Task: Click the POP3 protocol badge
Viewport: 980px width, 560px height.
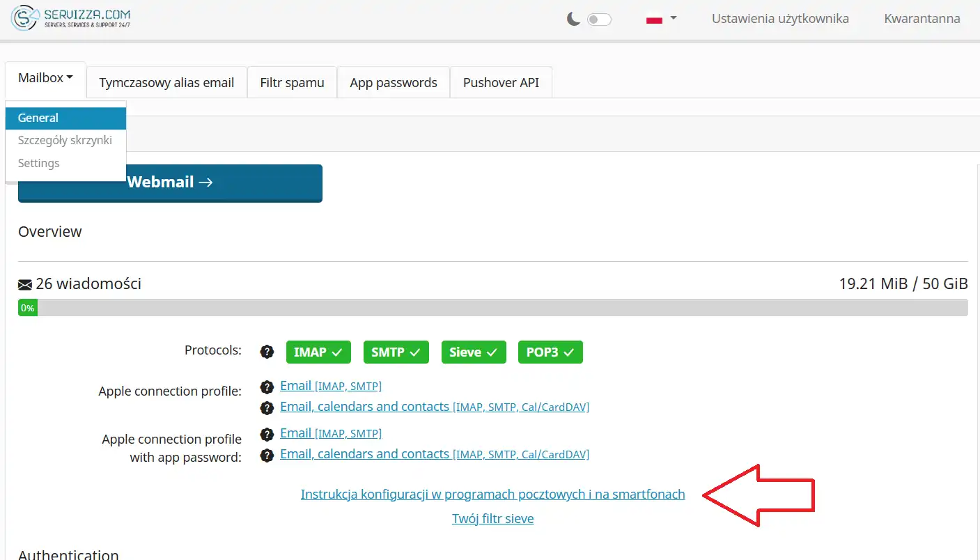Action: pos(550,352)
